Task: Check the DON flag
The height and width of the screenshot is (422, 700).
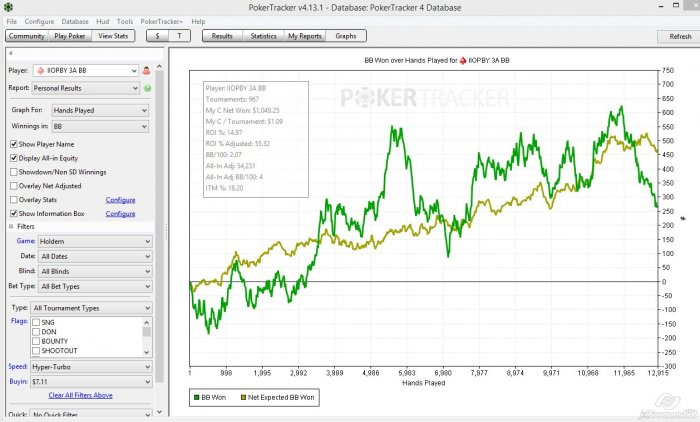Action: click(36, 332)
